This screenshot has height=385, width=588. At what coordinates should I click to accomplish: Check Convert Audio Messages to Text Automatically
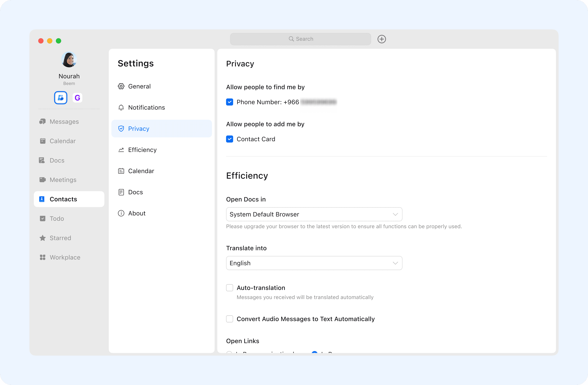pos(230,319)
